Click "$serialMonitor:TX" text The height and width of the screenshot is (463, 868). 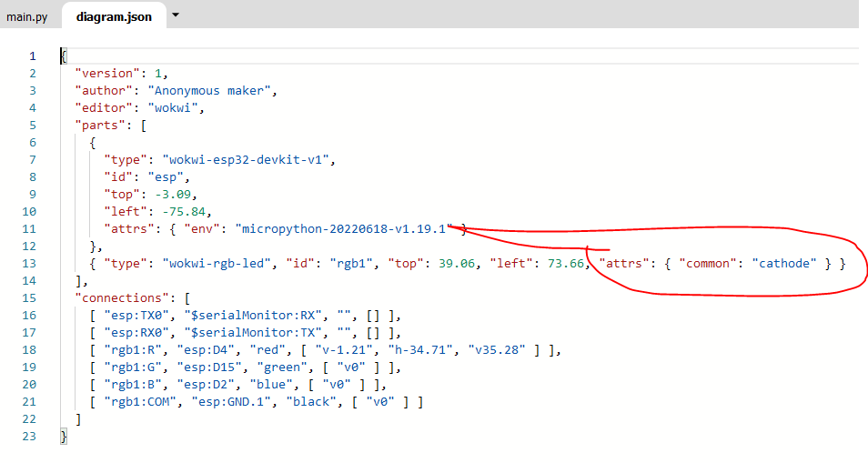pyautogui.click(x=253, y=332)
